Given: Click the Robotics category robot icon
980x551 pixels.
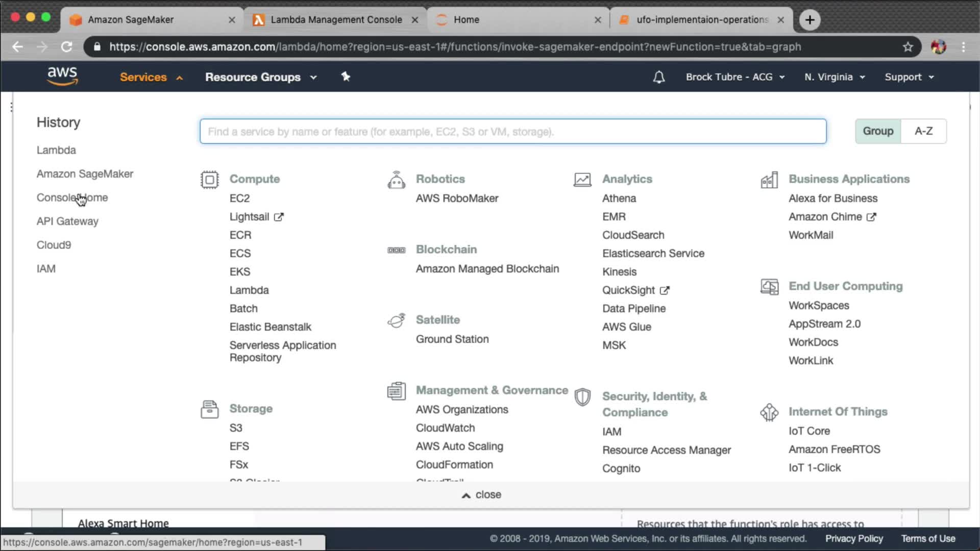Looking at the screenshot, I should point(396,180).
